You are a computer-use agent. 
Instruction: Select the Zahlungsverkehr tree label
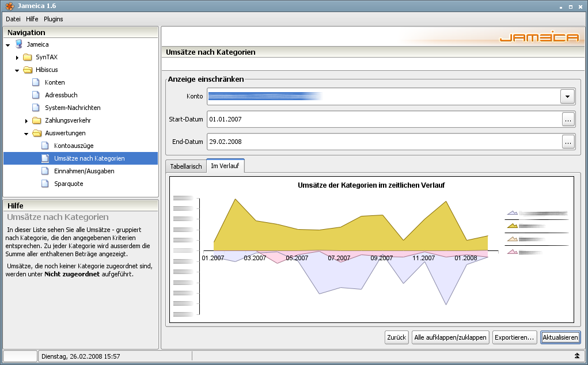68,120
